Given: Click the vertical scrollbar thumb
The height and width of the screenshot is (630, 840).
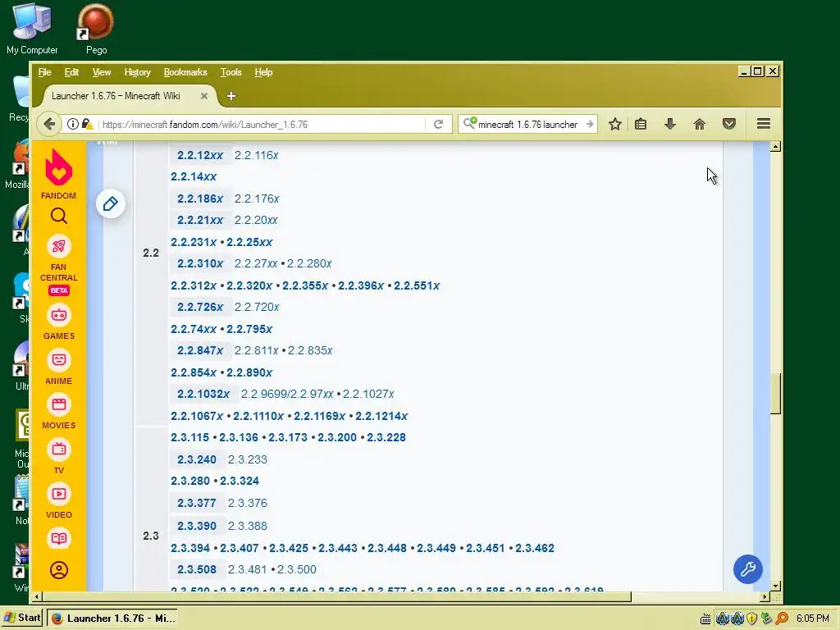Looking at the screenshot, I should 775,394.
